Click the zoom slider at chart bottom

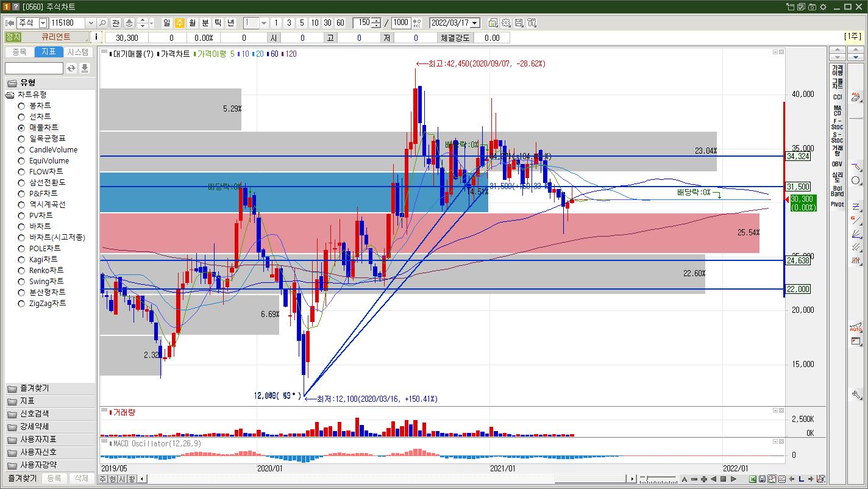pyautogui.click(x=658, y=479)
